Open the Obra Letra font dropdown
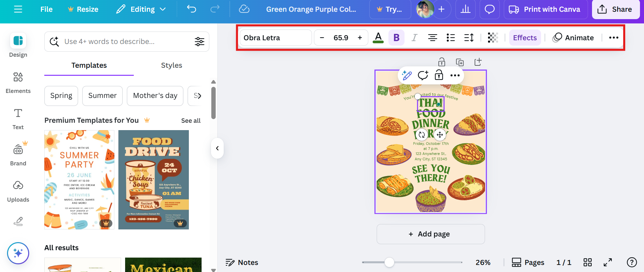This screenshot has width=644, height=272. [276, 38]
